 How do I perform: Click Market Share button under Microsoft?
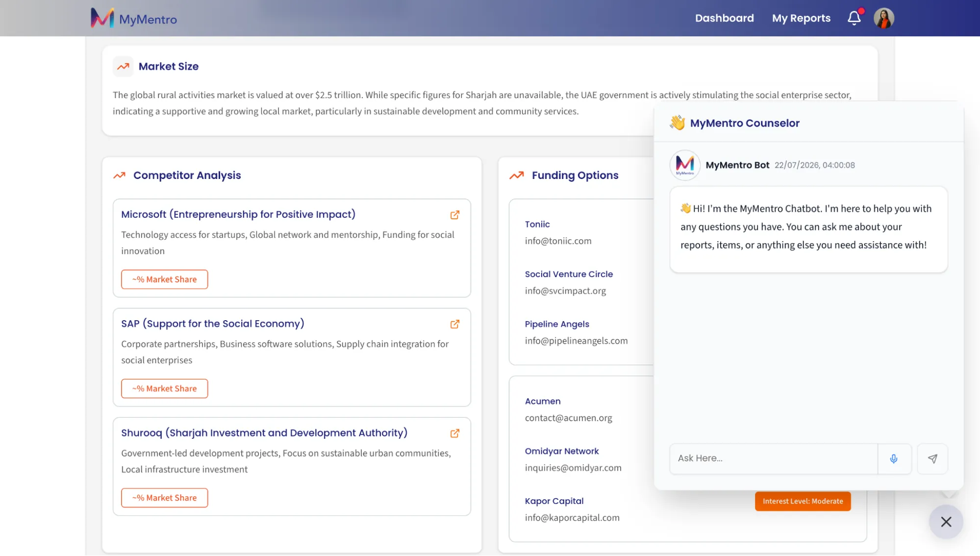click(164, 279)
